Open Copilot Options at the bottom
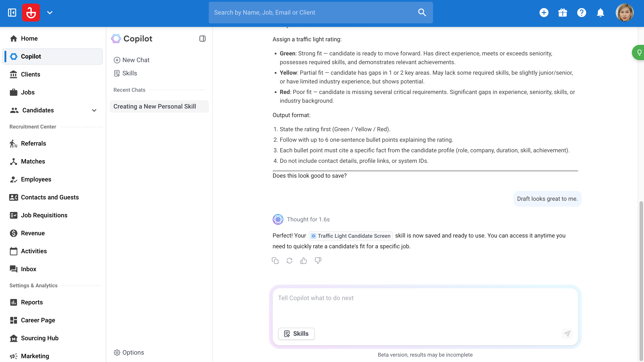Image resolution: width=644 pixels, height=362 pixels. coord(129,353)
